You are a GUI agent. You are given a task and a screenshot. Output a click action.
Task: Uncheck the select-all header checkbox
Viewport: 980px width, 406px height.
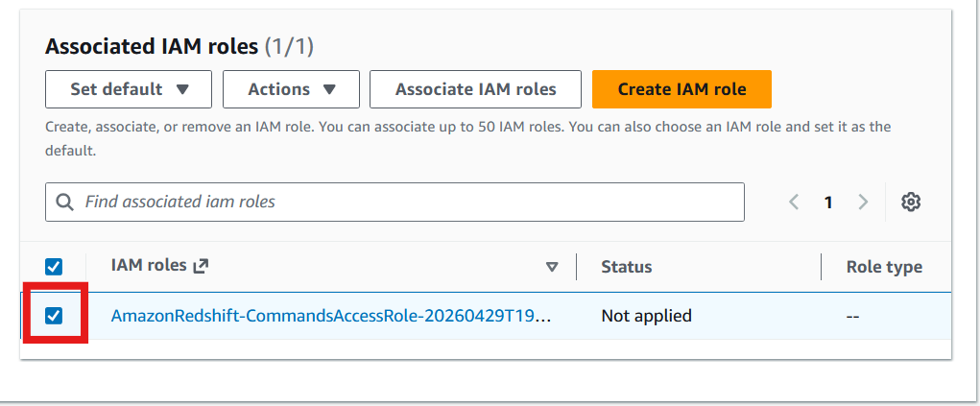click(54, 267)
